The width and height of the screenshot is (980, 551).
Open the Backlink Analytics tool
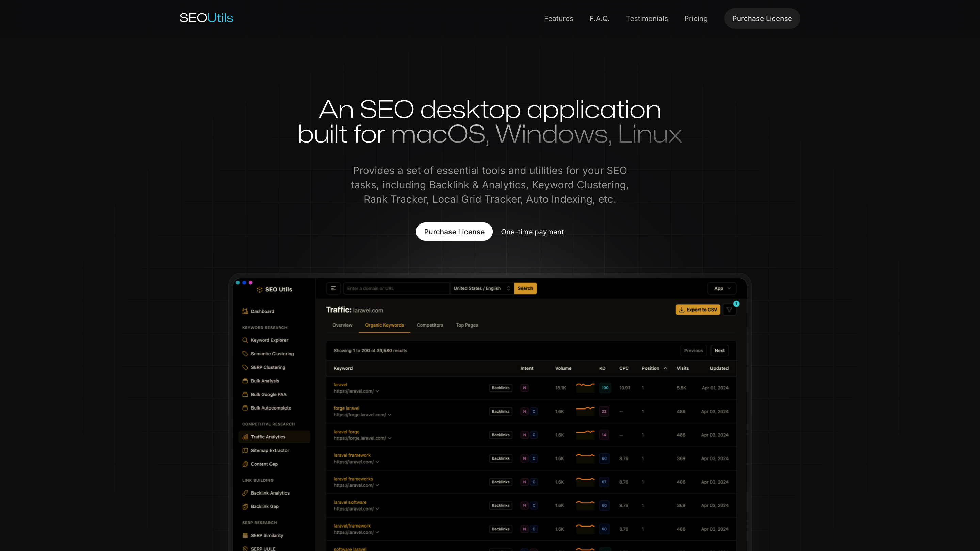270,492
